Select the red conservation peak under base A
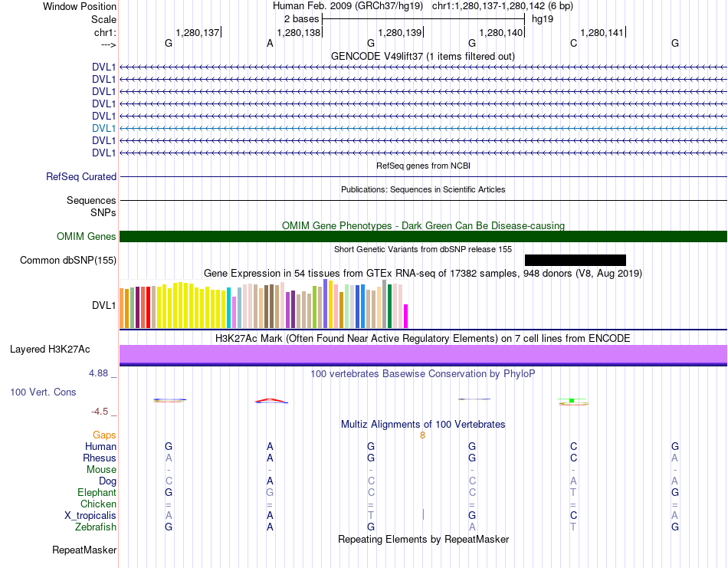The image size is (728, 568). point(271,400)
